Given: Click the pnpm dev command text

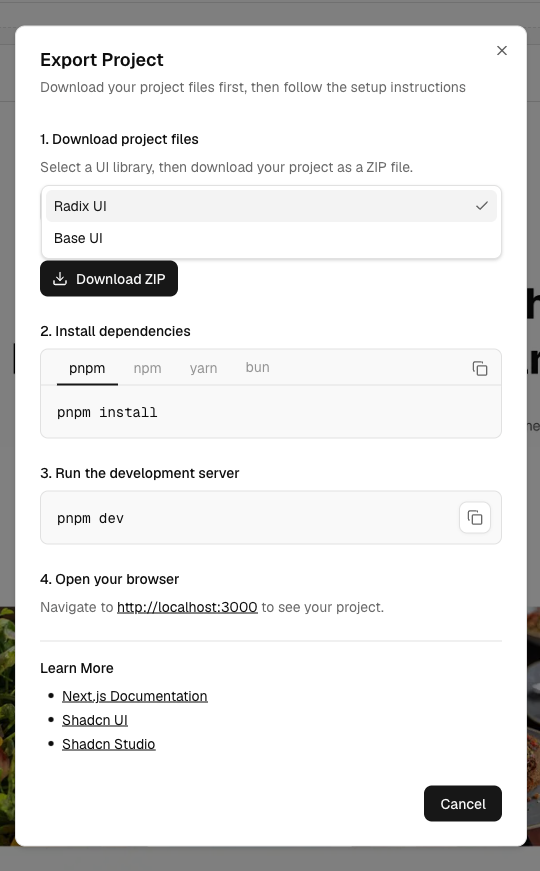Looking at the screenshot, I should (x=90, y=518).
